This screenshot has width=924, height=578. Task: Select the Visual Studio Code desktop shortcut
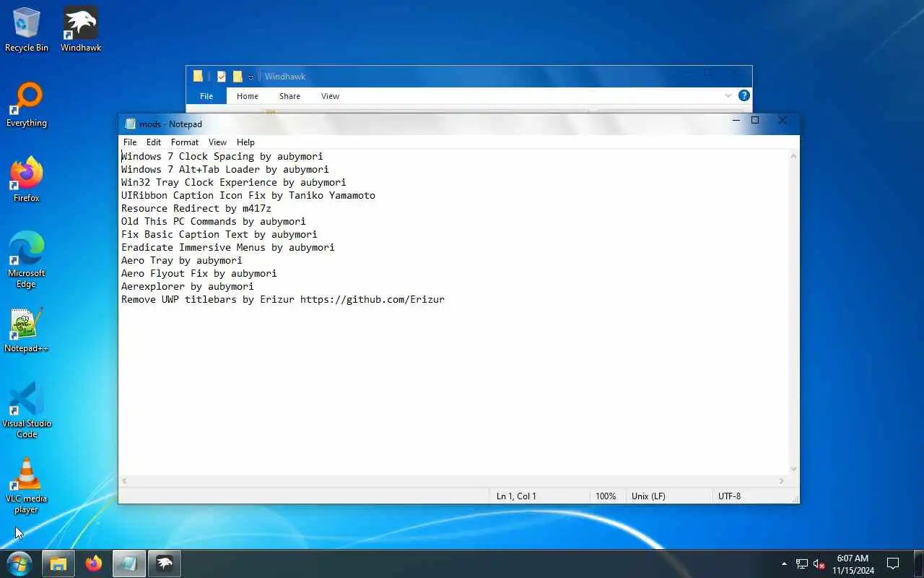(x=27, y=410)
